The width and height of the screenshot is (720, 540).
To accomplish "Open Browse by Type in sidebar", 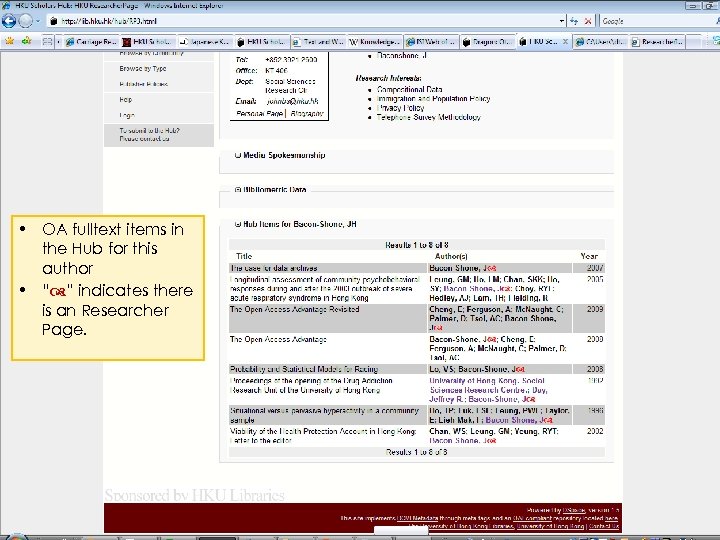I will point(143,68).
